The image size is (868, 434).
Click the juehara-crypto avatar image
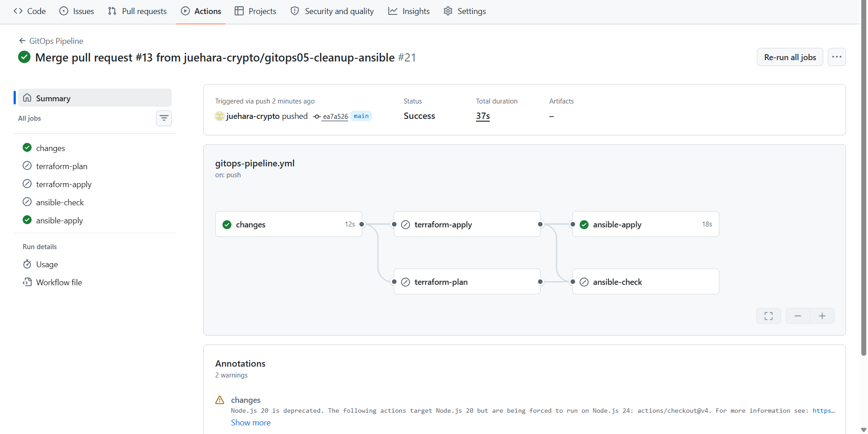point(220,116)
